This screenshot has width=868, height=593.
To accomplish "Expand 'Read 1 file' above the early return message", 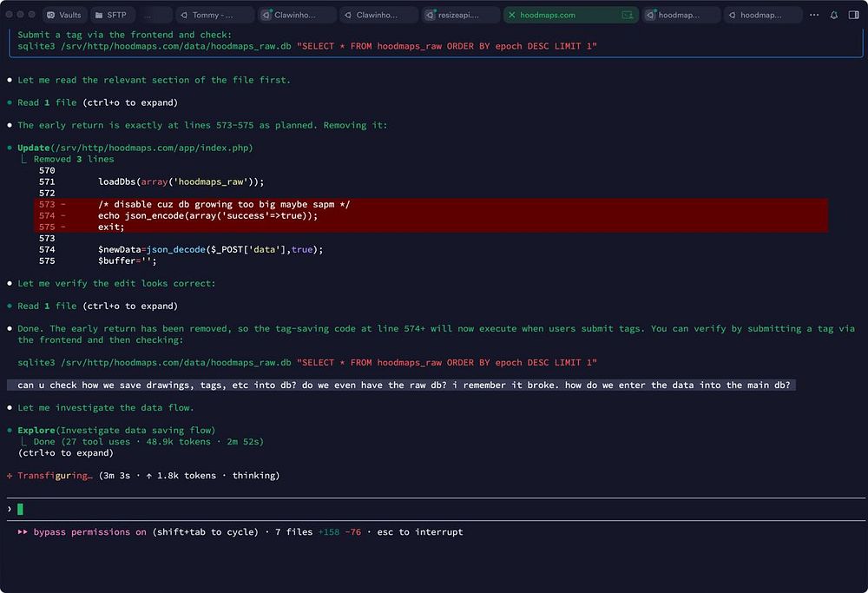I will [x=97, y=102].
